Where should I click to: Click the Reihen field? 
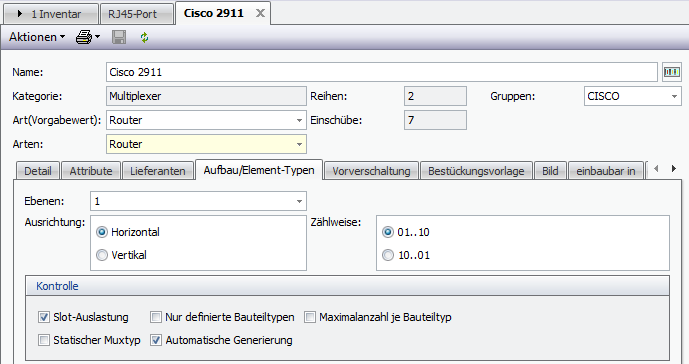tap(435, 96)
